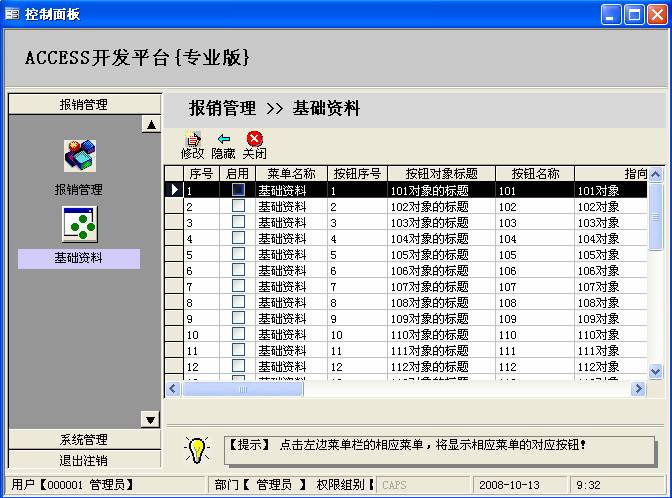Check the 启用 box in row 5
The width and height of the screenshot is (672, 498).
coord(238,254)
